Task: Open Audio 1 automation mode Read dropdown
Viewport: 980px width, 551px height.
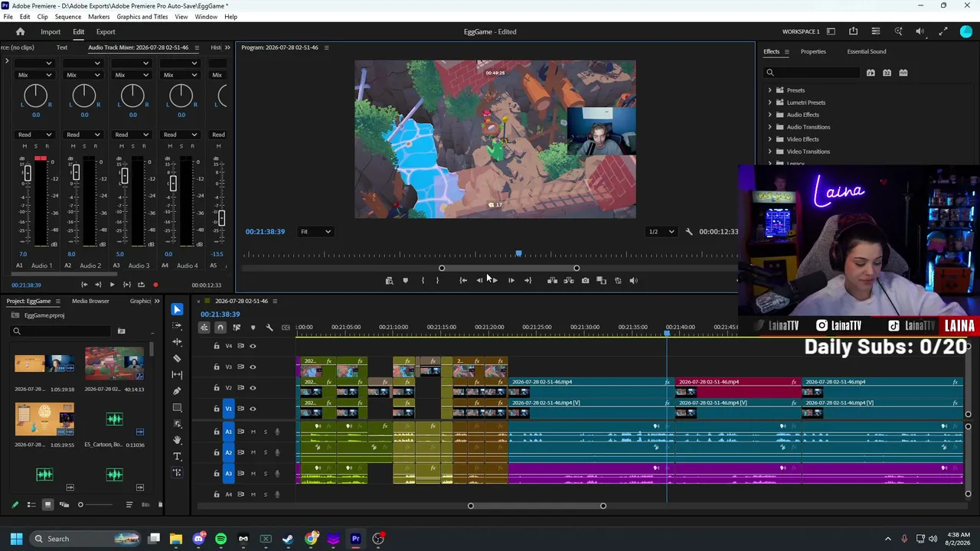Action: pos(34,135)
